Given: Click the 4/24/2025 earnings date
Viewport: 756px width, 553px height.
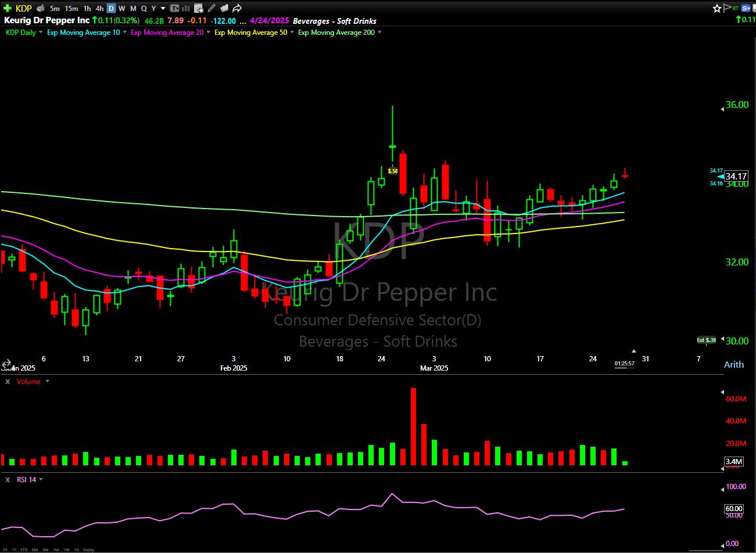Looking at the screenshot, I should click(x=269, y=20).
